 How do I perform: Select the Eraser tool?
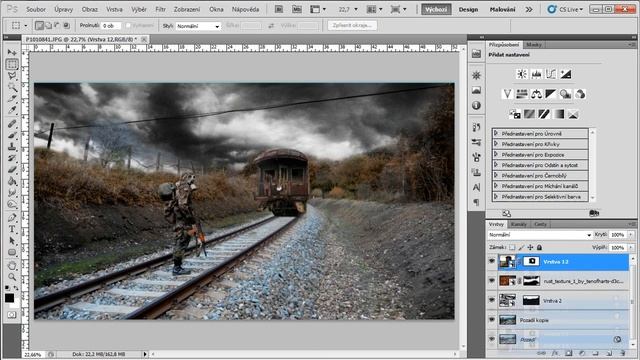point(12,169)
